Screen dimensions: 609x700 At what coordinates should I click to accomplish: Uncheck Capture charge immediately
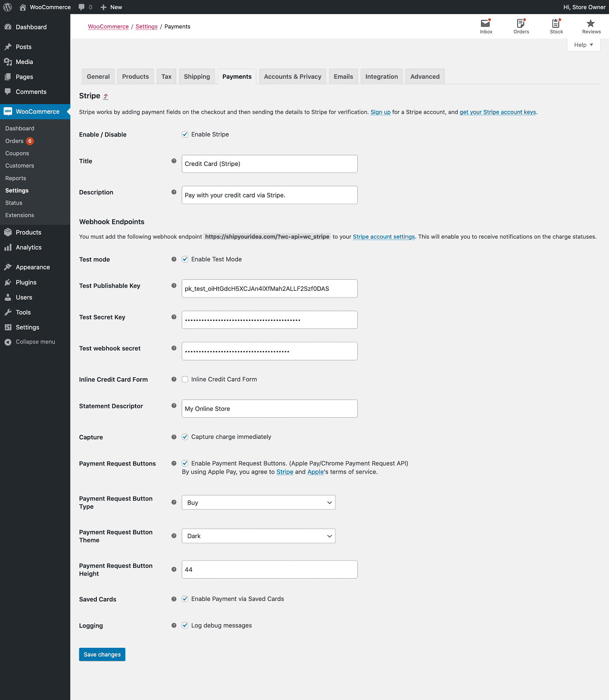click(185, 437)
